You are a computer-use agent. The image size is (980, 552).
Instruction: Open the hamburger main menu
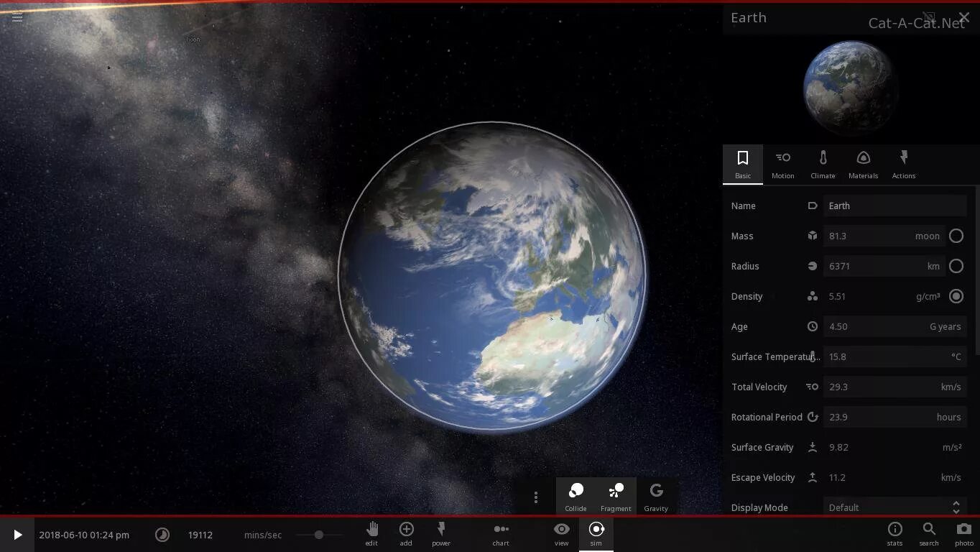coord(17,17)
